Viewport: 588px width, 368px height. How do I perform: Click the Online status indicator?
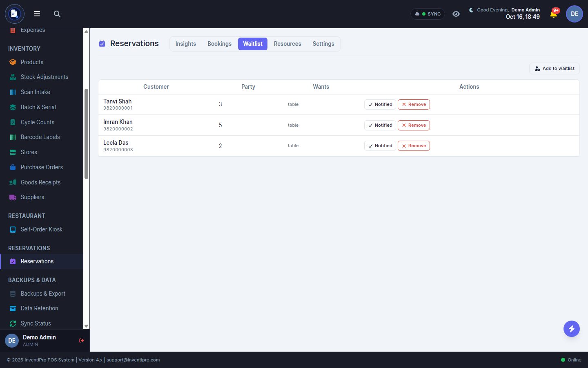pos(571,360)
